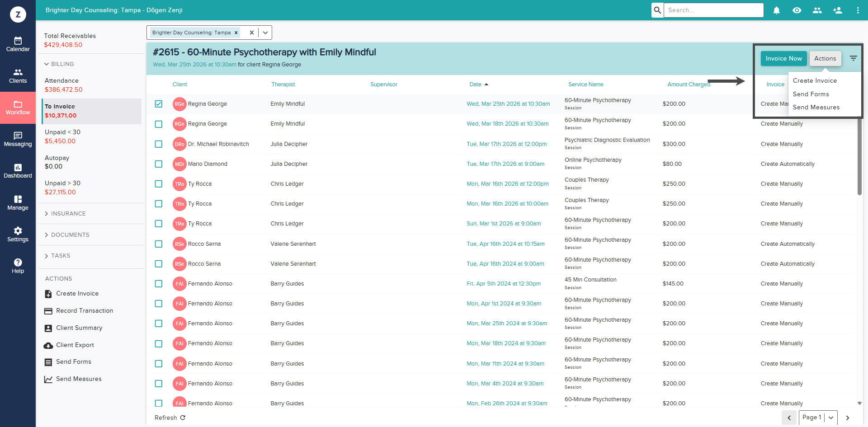Open the Manage section

18,203
